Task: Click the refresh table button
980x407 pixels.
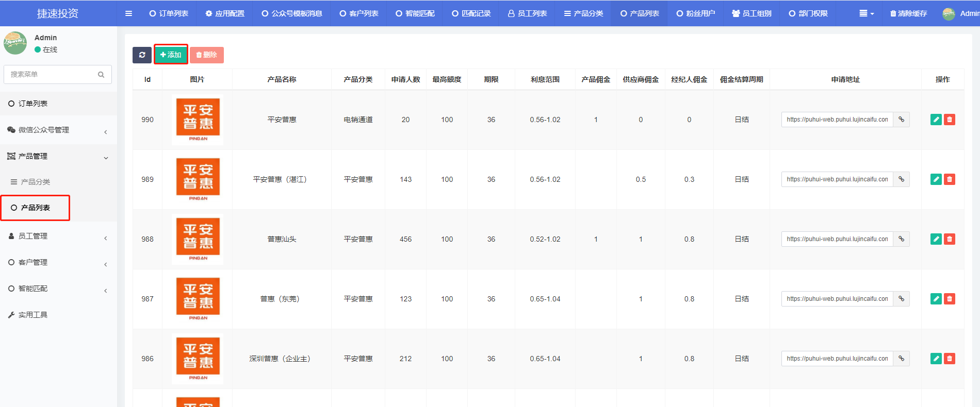Action: [142, 55]
